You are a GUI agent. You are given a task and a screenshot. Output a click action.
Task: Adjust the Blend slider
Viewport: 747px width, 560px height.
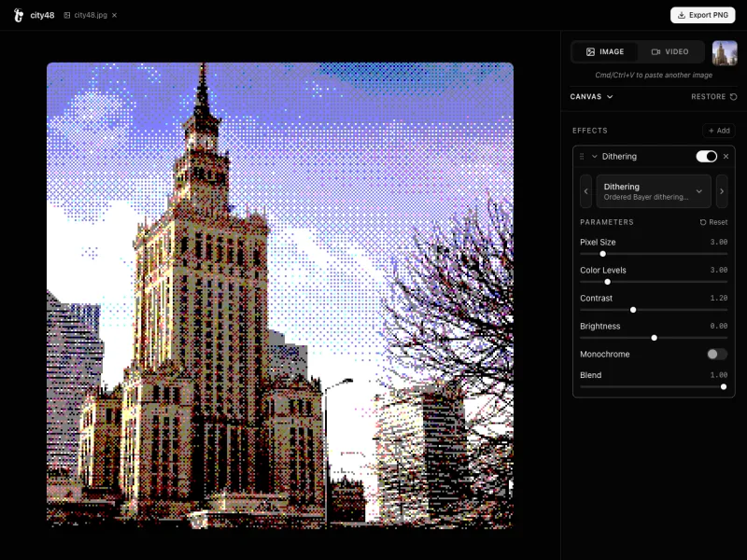pos(654,387)
